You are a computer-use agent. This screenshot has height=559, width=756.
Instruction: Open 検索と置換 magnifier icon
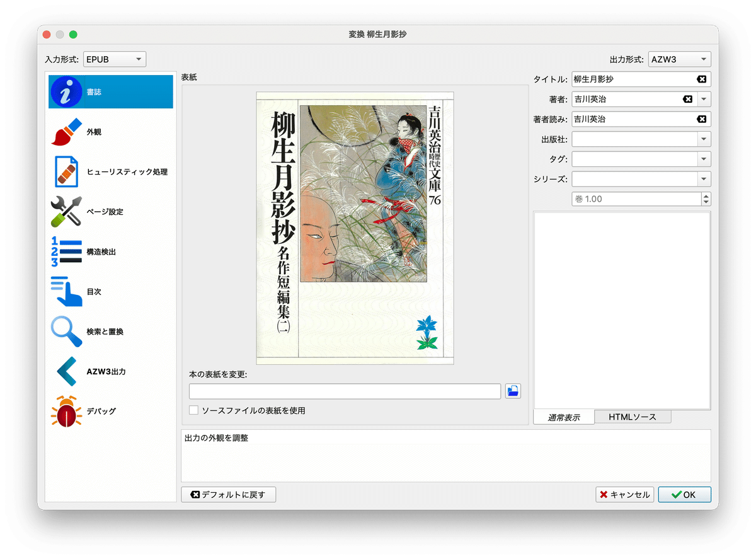[66, 331]
